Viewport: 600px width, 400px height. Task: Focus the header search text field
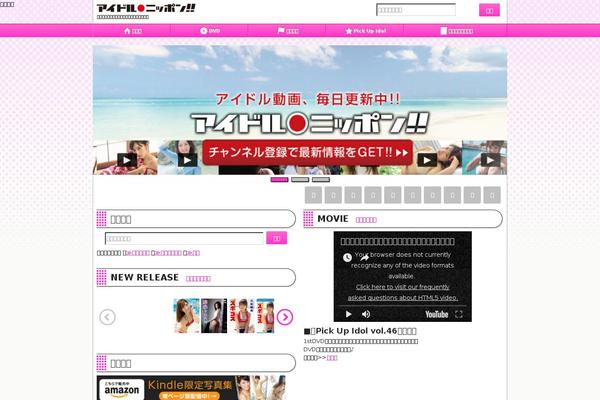pyautogui.click(x=416, y=10)
